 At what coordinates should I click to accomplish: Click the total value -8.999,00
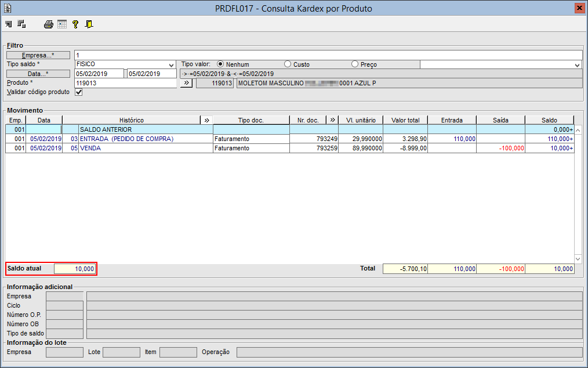coord(405,149)
